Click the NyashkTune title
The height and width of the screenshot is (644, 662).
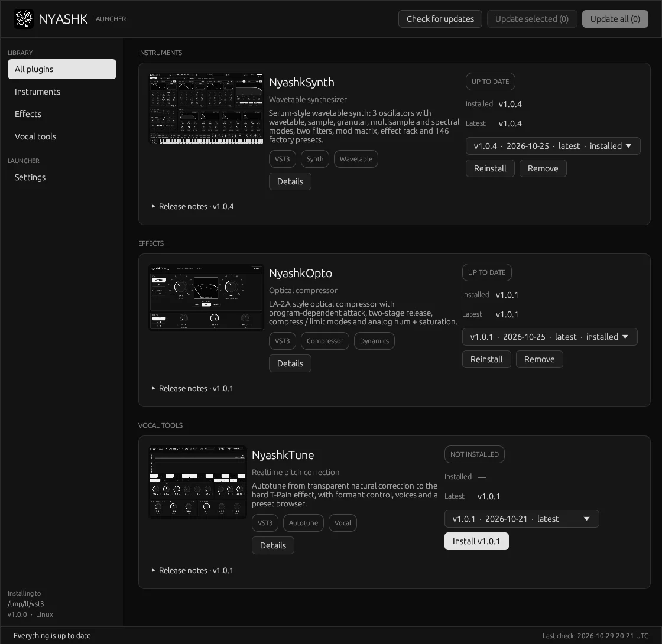point(283,455)
